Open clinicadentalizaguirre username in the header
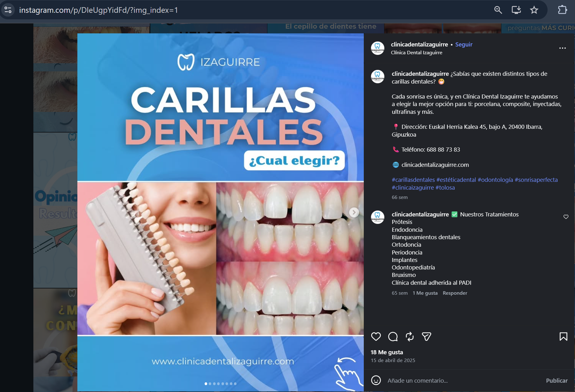This screenshot has width=575, height=392. [419, 44]
